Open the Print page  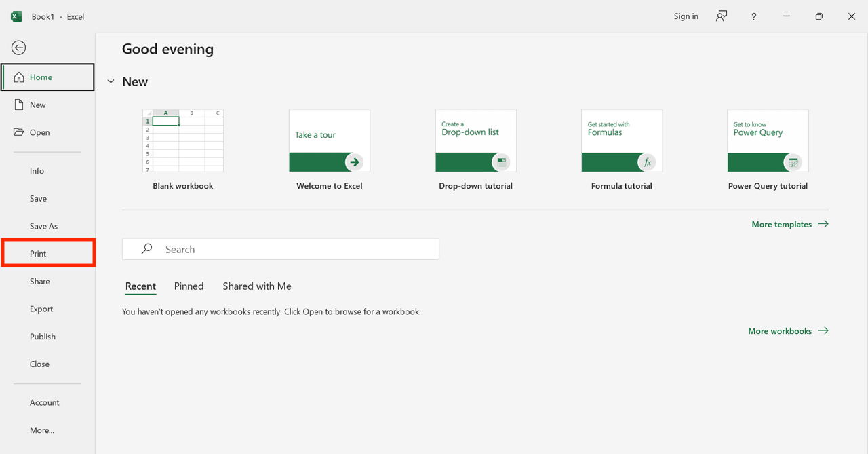click(47, 253)
